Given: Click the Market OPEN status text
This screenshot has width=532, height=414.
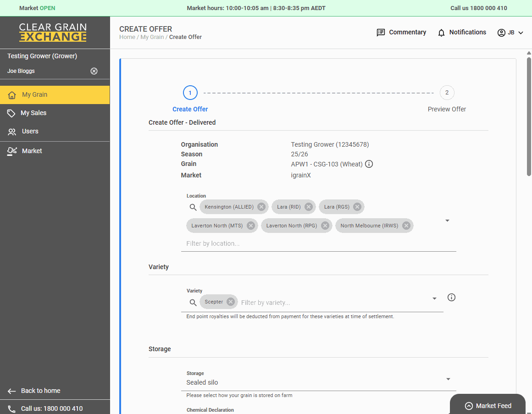Looking at the screenshot, I should point(37,8).
